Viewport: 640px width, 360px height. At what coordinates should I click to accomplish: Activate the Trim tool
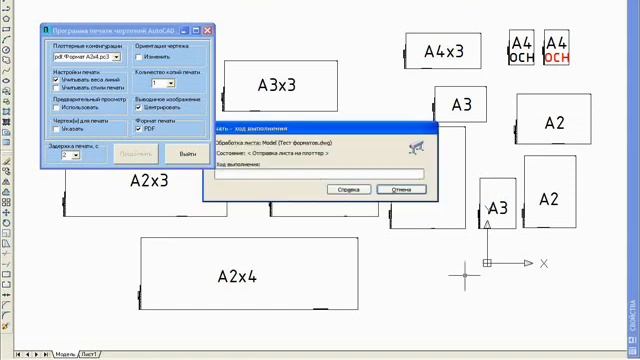click(x=6, y=254)
